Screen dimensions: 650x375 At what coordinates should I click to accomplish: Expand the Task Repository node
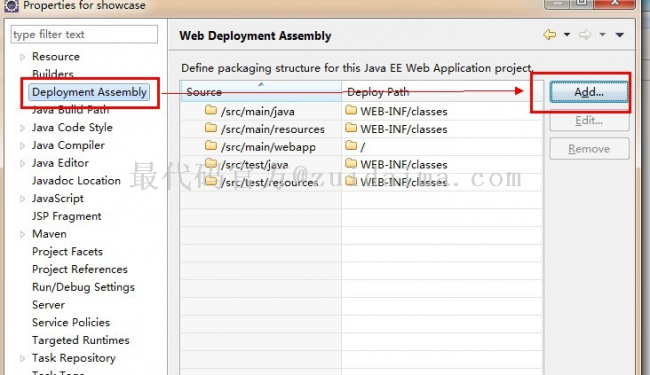click(22, 358)
